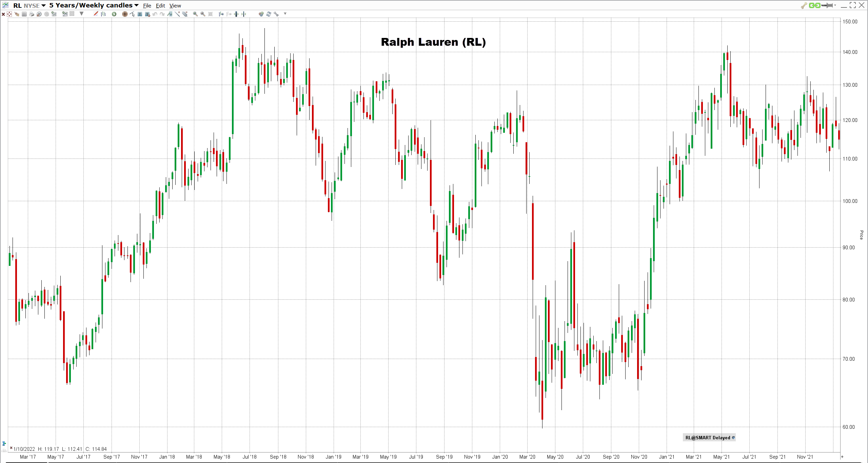Click the 120.00 price axis label
This screenshot has width=868, height=463.
[850, 120]
